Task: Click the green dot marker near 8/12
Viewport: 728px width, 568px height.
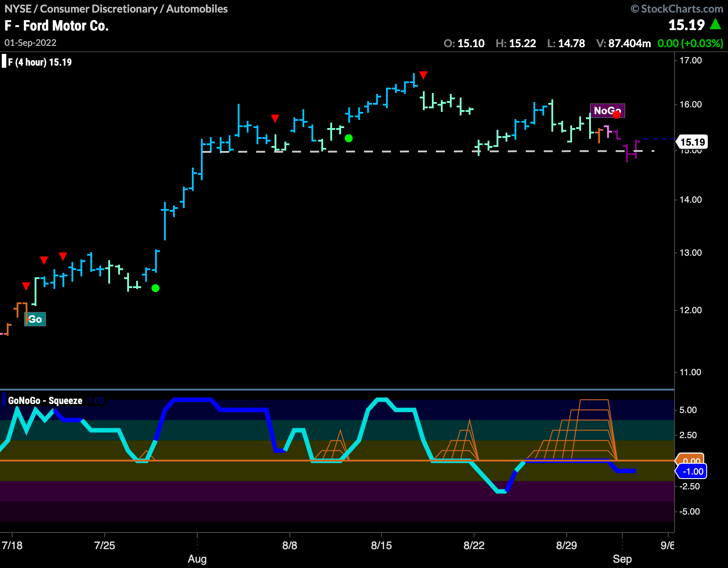Action: coord(349,138)
